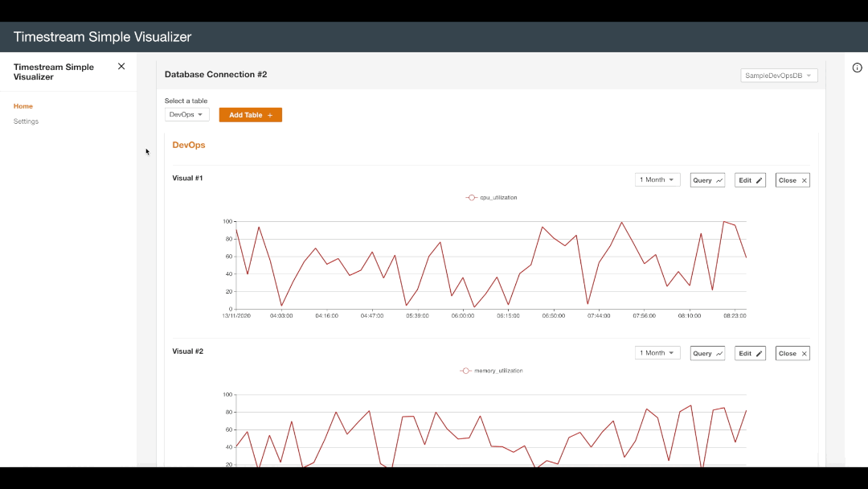
Task: Click 06:00:00 axis label in Visual #1
Action: [x=463, y=315]
